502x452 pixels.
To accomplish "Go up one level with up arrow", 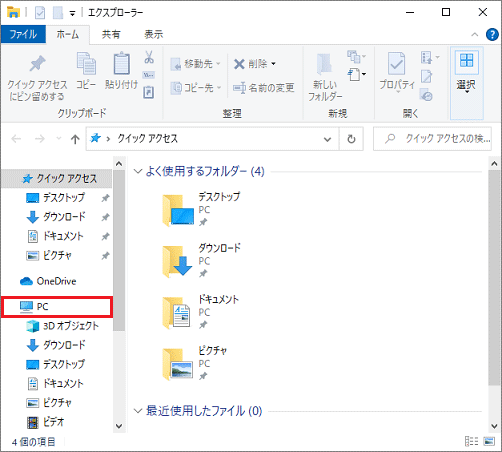I will [75, 139].
